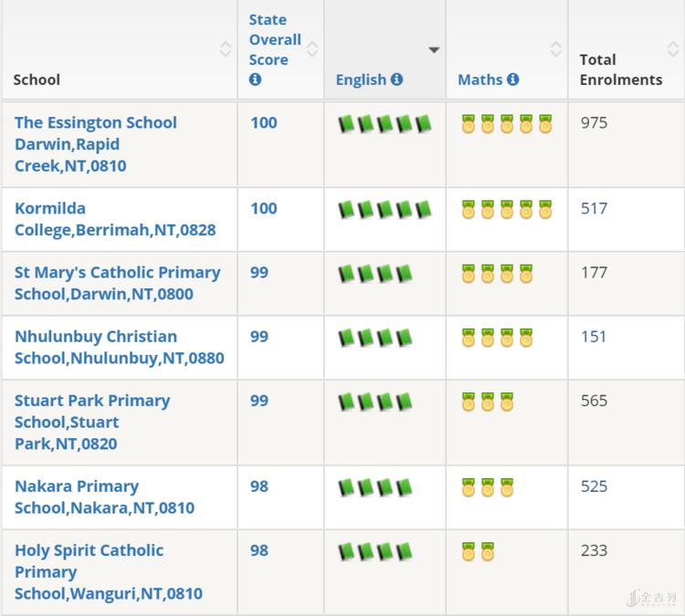Viewport: 685px width, 616px height.
Task: Click first Maths medal icon for Nakara Primary
Action: coord(469,487)
